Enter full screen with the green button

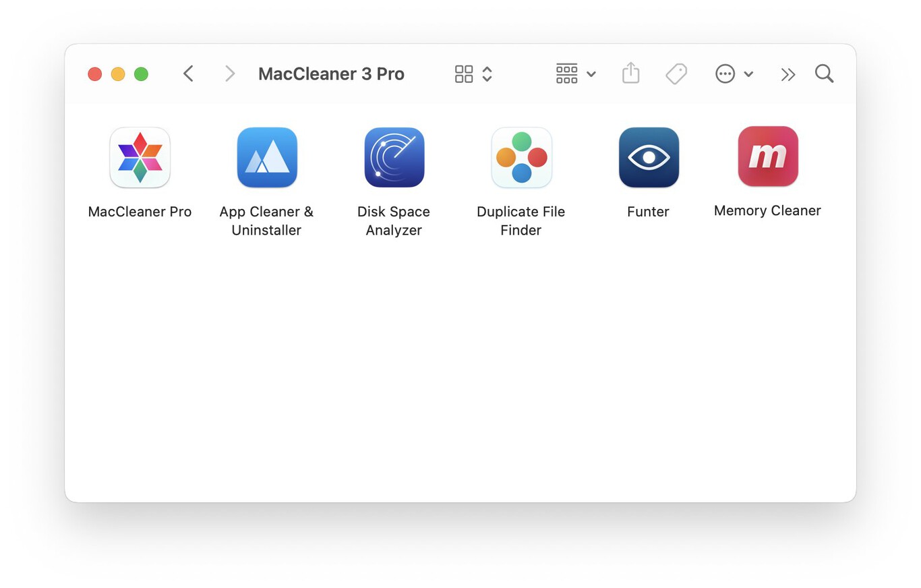click(x=141, y=74)
